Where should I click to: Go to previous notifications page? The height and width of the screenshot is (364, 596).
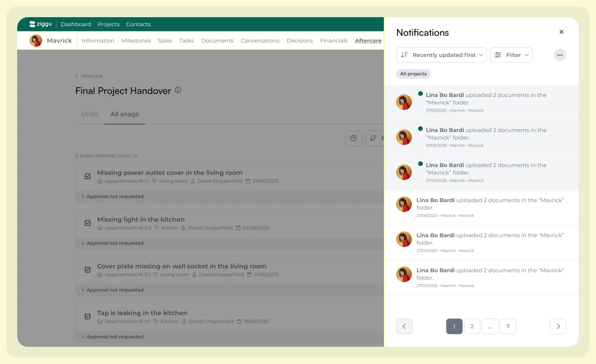tap(404, 327)
